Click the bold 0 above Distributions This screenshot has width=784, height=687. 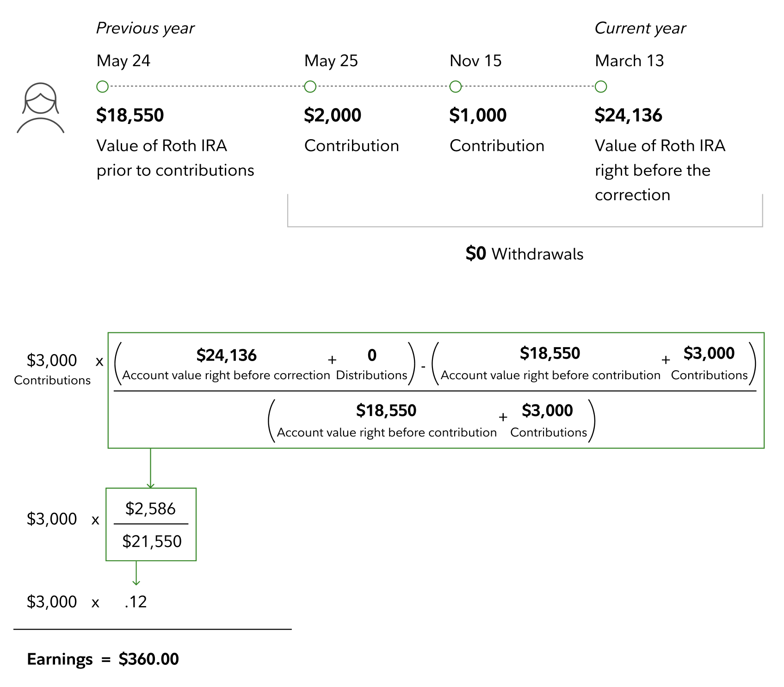point(372,355)
